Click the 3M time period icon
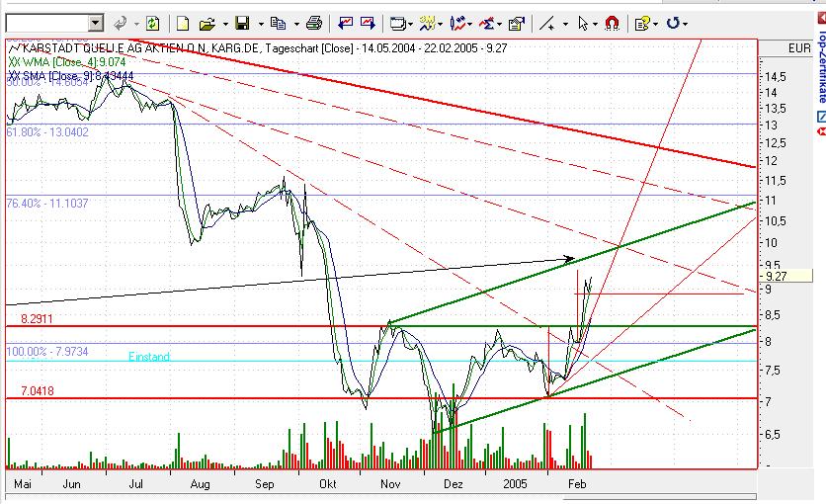The width and height of the screenshot is (826, 504). 427,23
